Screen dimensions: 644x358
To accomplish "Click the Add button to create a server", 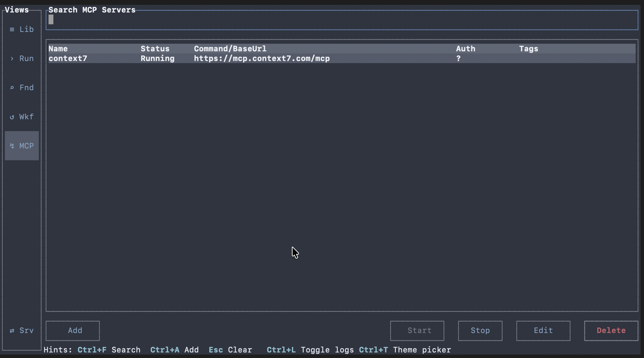I will [73, 331].
